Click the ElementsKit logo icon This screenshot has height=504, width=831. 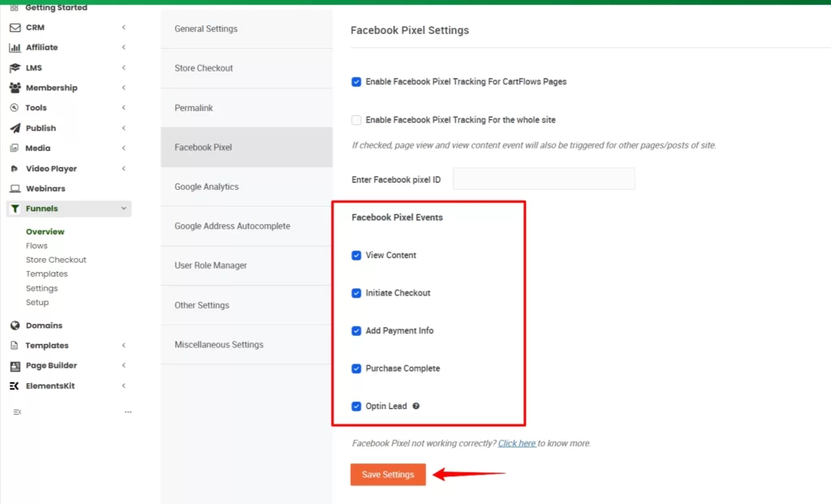(15, 386)
